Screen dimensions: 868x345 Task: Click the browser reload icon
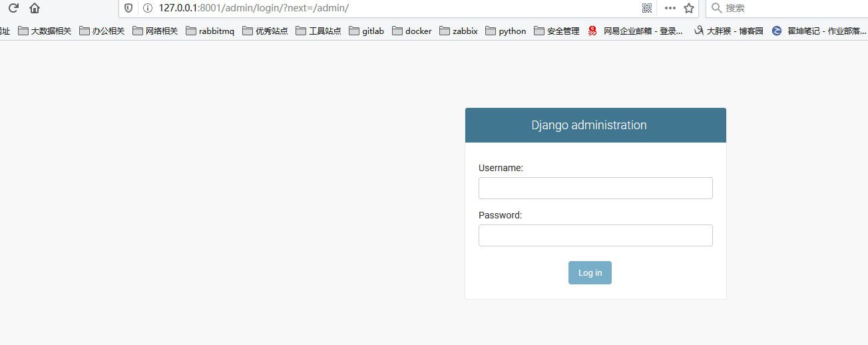(x=13, y=8)
